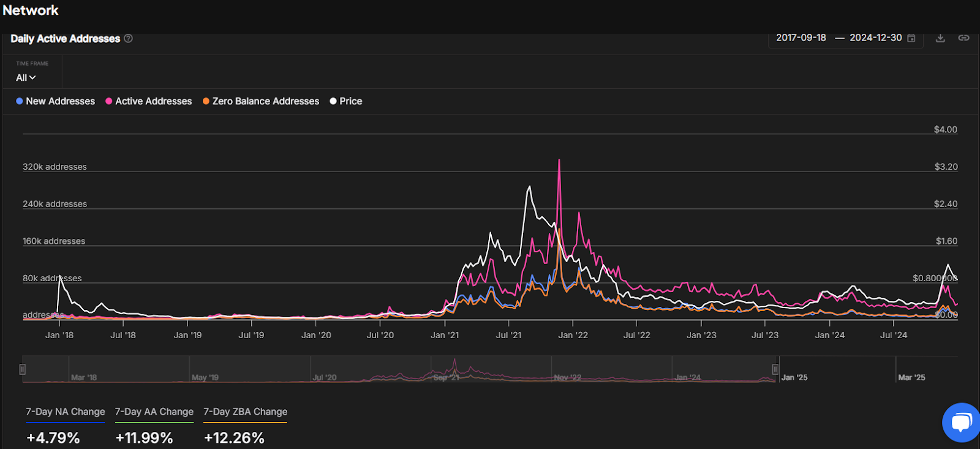This screenshot has height=449, width=980.
Task: Click the +4.79% value
Action: pyautogui.click(x=53, y=438)
